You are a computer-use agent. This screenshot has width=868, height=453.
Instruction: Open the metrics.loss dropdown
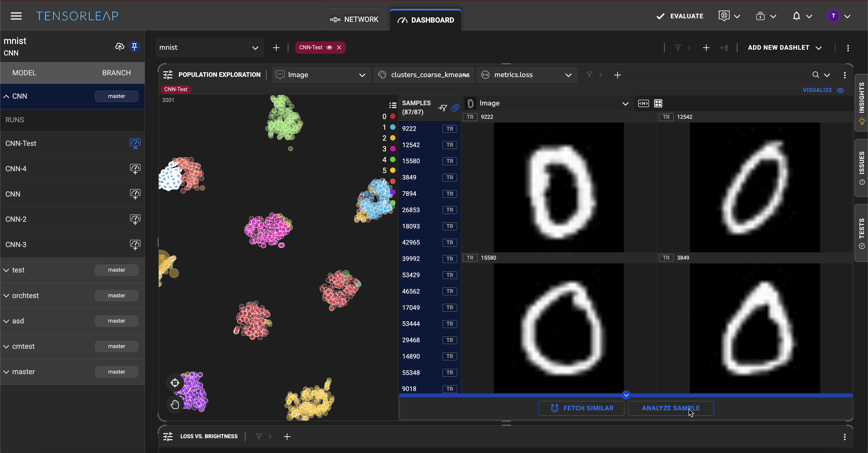coord(568,75)
